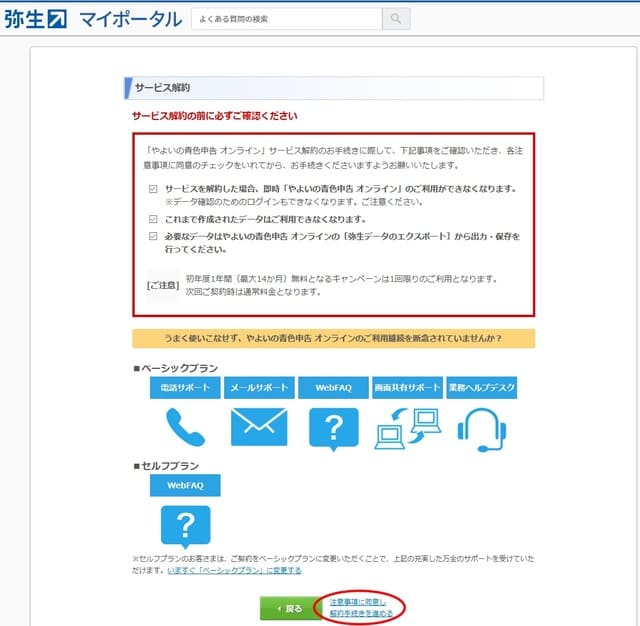The width and height of the screenshot is (640, 626).
Task: Click the Yayoi logo in the header
Action: pyautogui.click(x=36, y=19)
